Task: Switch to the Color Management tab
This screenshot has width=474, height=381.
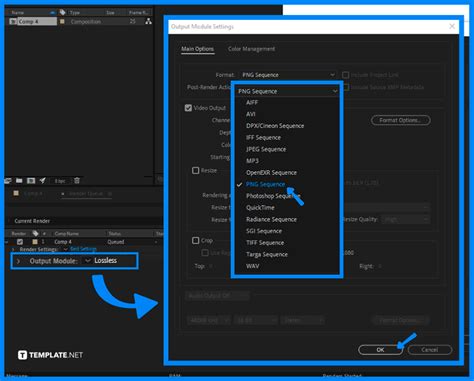Action: [x=251, y=49]
